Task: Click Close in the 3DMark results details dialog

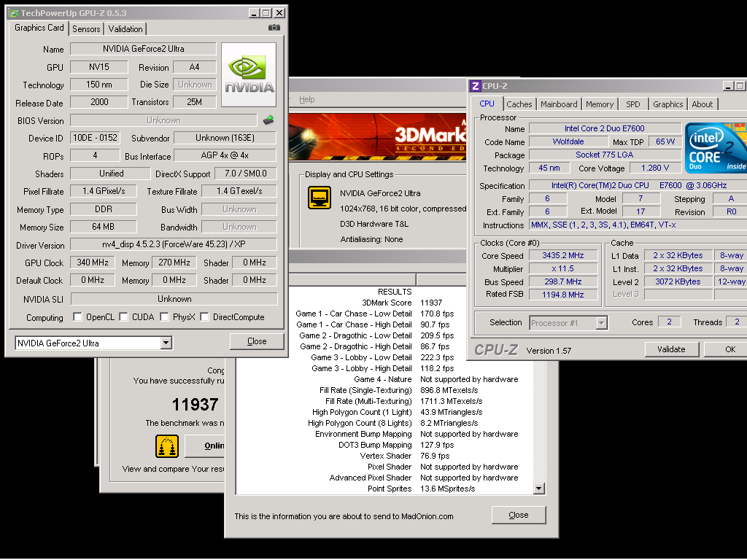Action: coord(519,516)
